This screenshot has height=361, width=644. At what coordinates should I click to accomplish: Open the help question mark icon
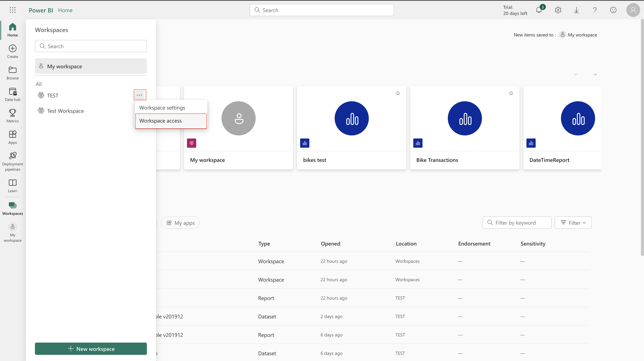(595, 10)
